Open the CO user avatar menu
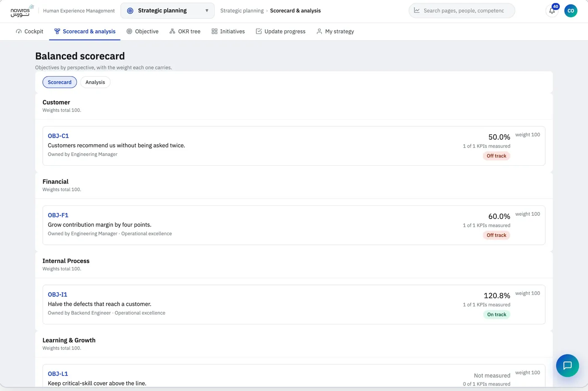 tap(571, 11)
